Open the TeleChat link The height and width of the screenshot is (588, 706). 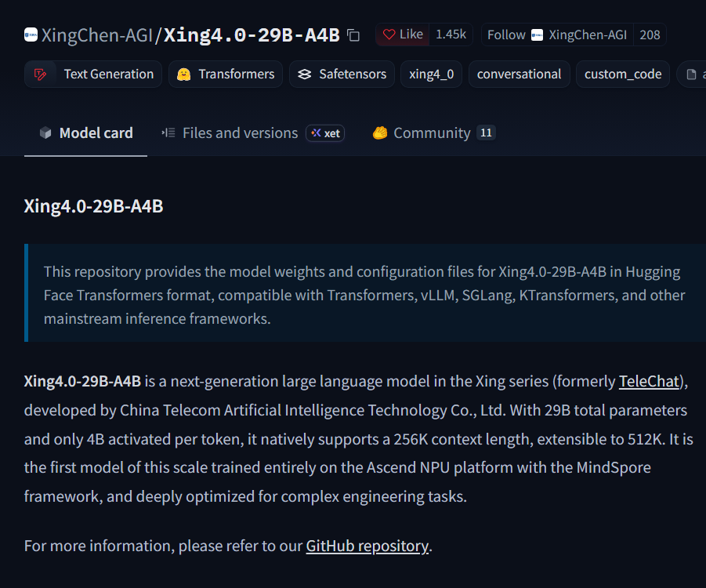click(x=649, y=382)
